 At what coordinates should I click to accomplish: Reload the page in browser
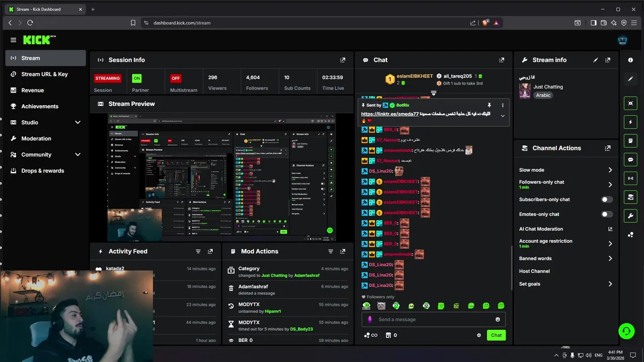tap(30, 23)
